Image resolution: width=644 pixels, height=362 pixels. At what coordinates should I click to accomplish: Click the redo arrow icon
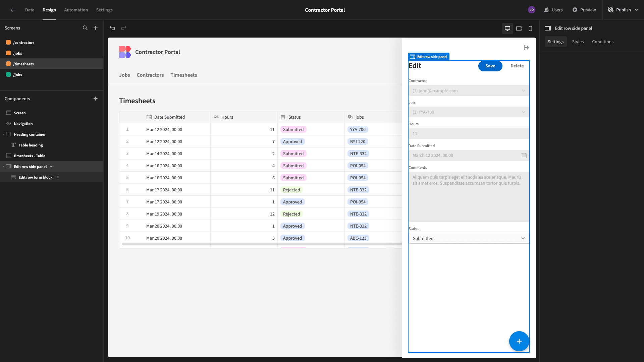[x=124, y=28]
